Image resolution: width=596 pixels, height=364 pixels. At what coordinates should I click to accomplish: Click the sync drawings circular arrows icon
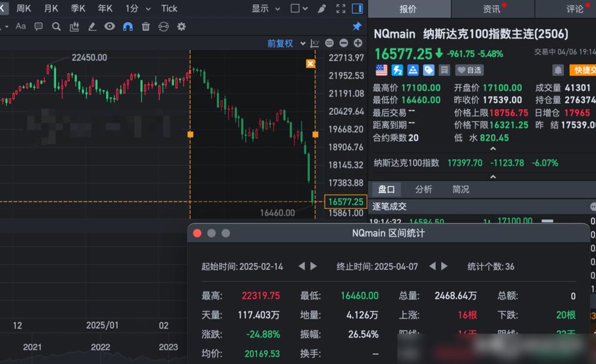point(163,27)
